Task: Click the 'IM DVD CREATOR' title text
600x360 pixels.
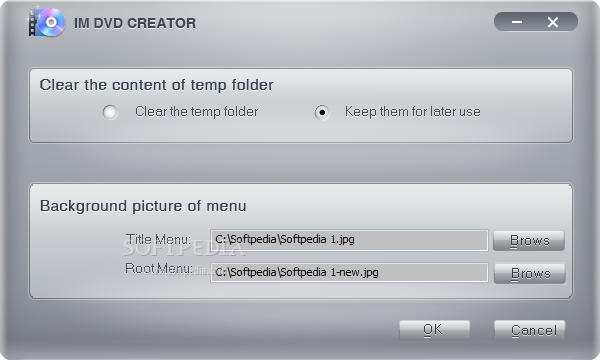Action: [135, 23]
